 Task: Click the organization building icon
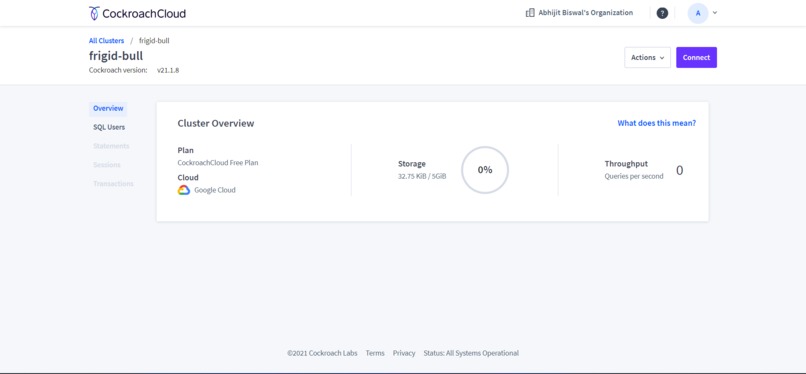pos(530,13)
